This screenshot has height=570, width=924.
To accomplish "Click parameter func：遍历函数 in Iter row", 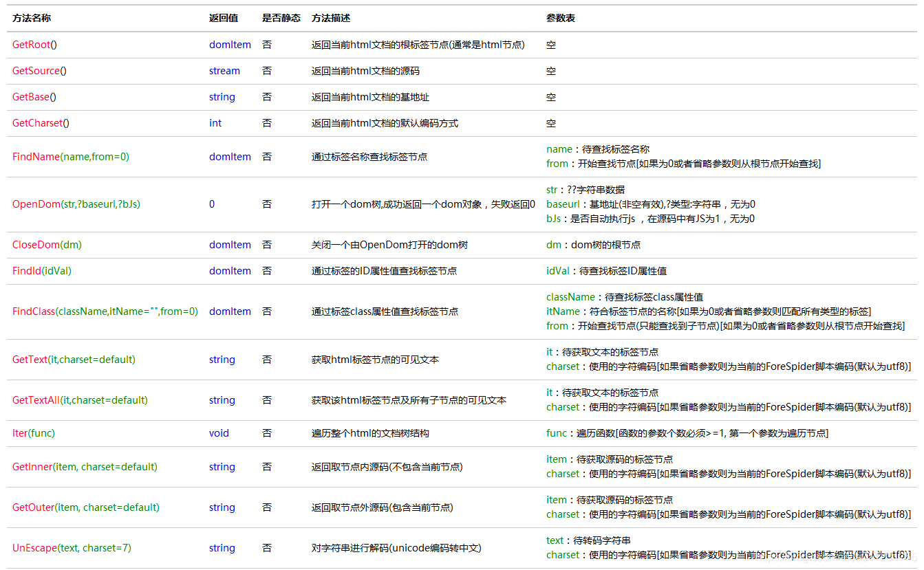I will [687, 433].
